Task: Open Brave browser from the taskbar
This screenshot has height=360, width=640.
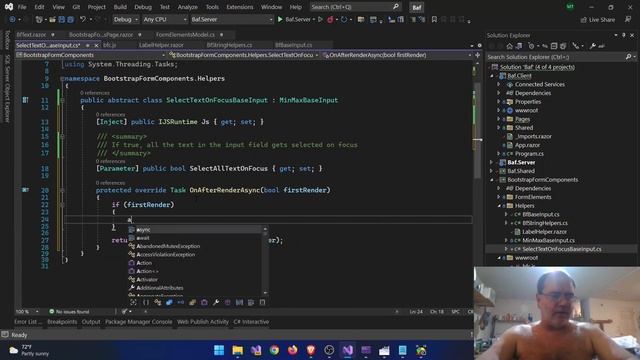Action: click(x=311, y=350)
